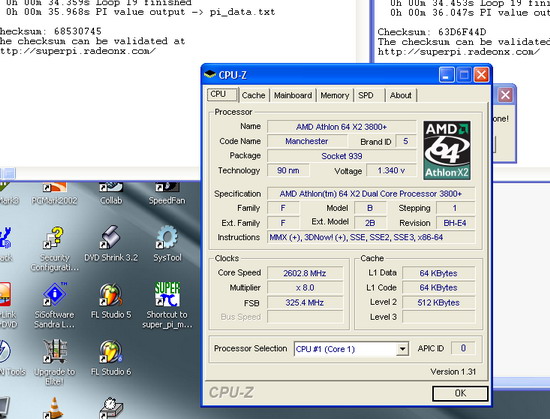Click the processor Name field
Image resolution: width=550 pixels, height=419 pixels.
[x=342, y=127]
